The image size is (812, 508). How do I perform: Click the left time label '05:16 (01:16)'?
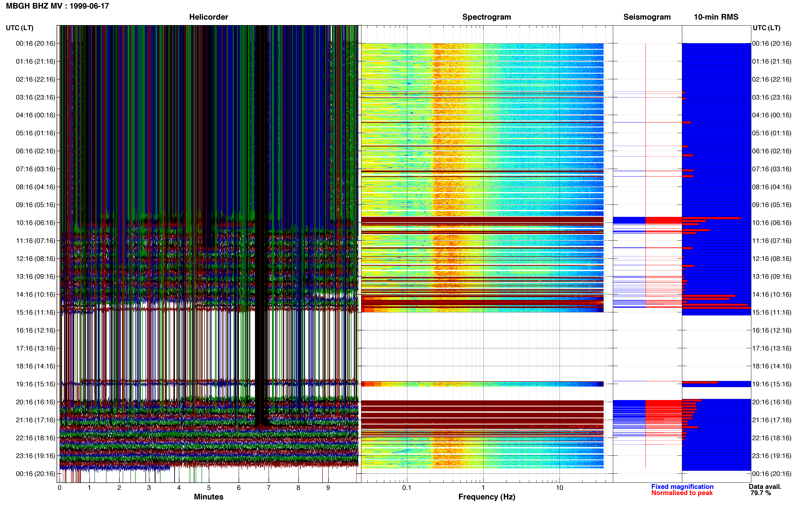(x=36, y=133)
